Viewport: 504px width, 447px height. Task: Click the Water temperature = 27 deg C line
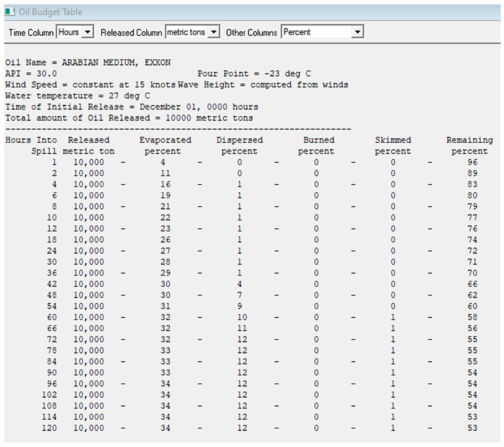pyautogui.click(x=78, y=96)
